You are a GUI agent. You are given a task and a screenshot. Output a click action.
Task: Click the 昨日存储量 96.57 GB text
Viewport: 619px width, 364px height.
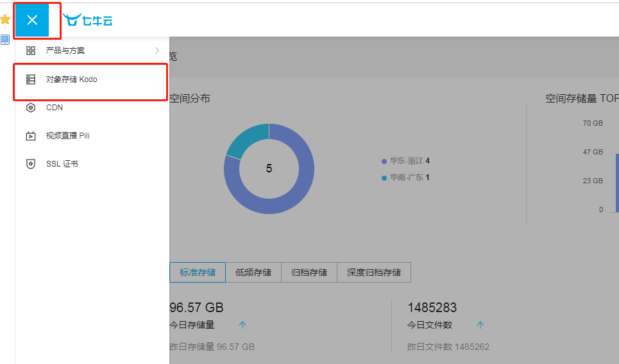(x=212, y=347)
